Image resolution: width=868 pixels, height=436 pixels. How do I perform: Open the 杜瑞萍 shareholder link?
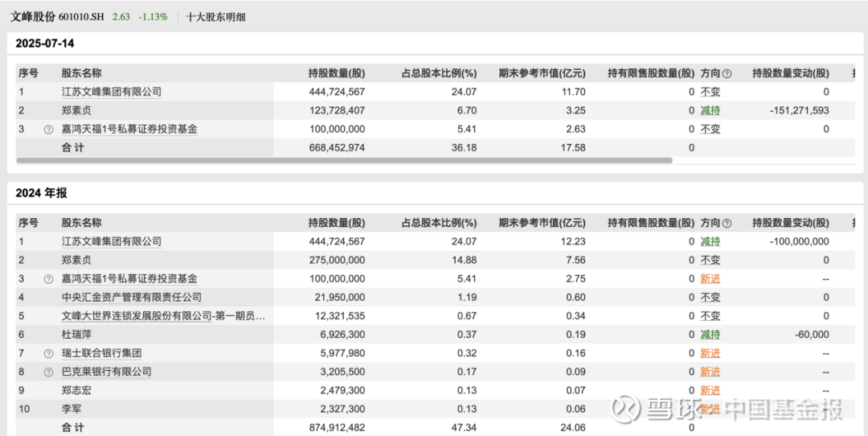point(76,335)
